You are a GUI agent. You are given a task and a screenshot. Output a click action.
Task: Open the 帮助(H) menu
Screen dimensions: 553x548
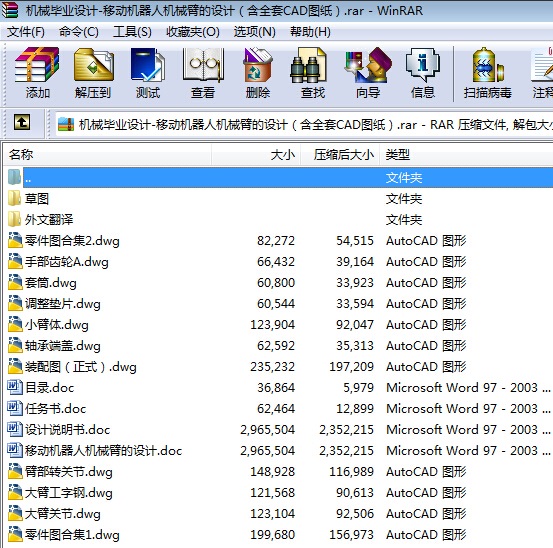(x=310, y=32)
